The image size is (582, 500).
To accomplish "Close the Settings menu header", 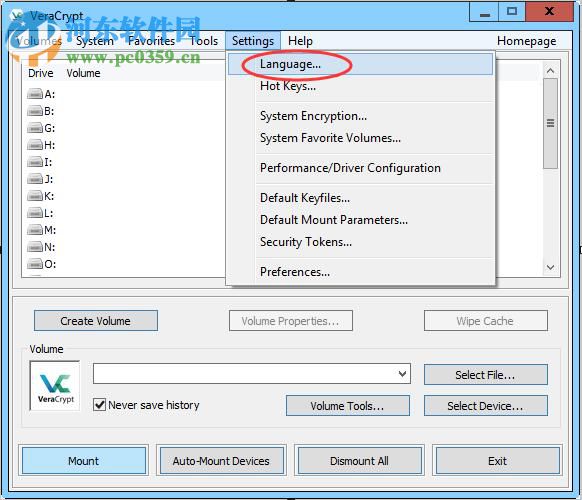I will click(253, 41).
